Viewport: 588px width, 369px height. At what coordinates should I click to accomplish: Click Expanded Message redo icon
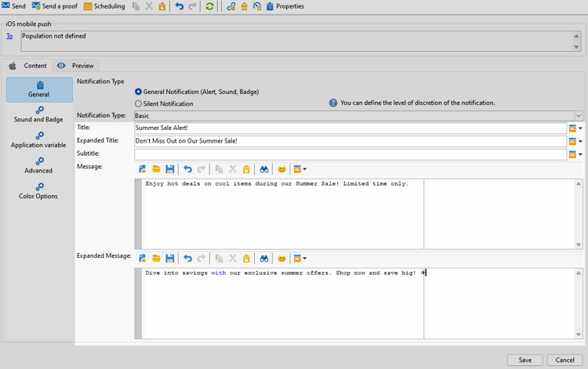coord(201,259)
